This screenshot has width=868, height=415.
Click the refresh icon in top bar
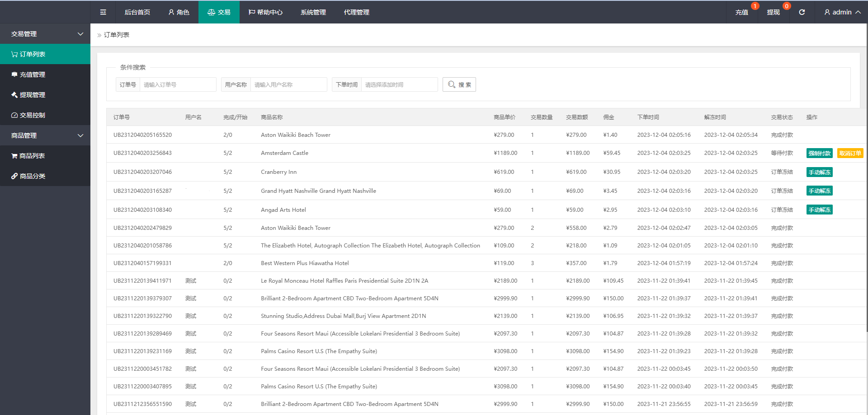802,12
